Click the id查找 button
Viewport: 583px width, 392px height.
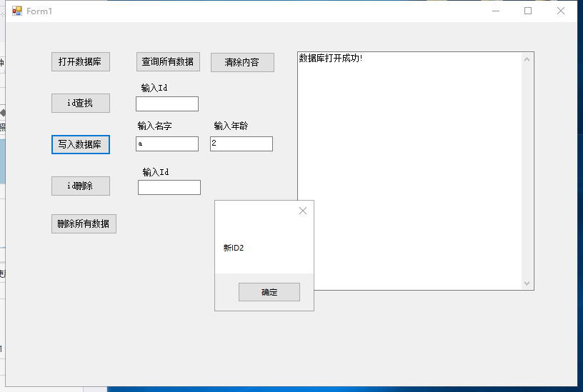pyautogui.click(x=81, y=104)
